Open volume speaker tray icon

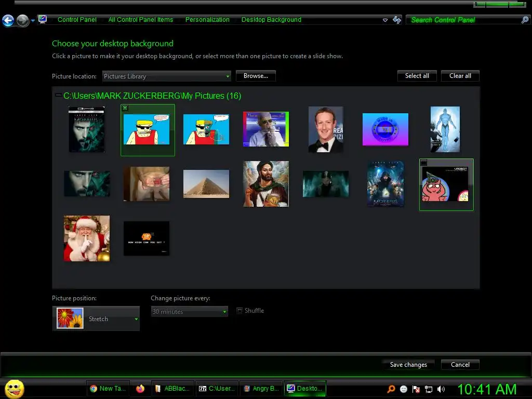(x=441, y=389)
